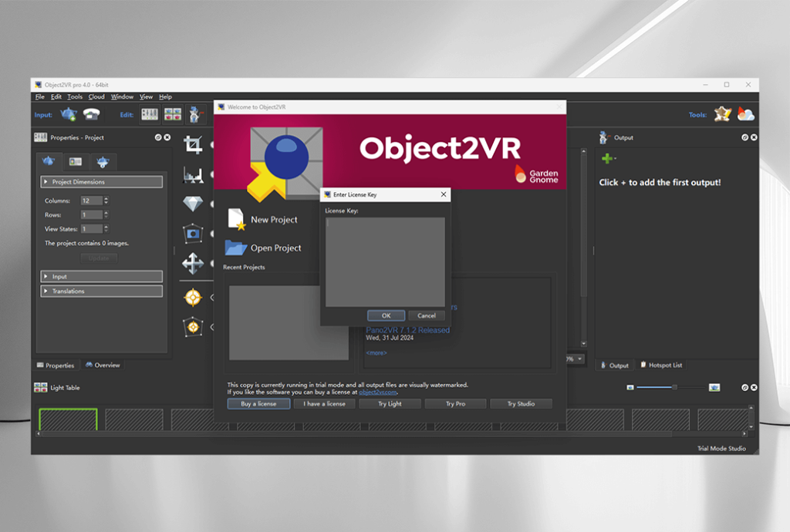Image resolution: width=790 pixels, height=532 pixels.
Task: Float the Output panel
Action: 744,137
